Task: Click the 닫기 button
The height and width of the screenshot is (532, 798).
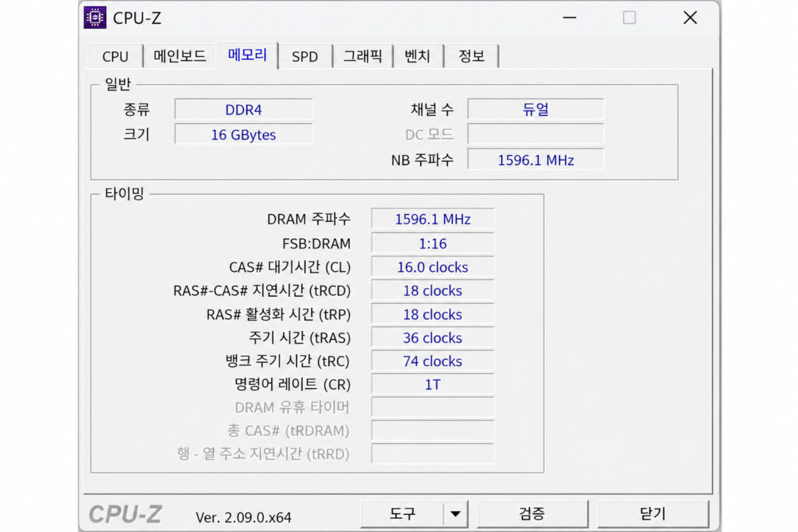Action: [653, 513]
